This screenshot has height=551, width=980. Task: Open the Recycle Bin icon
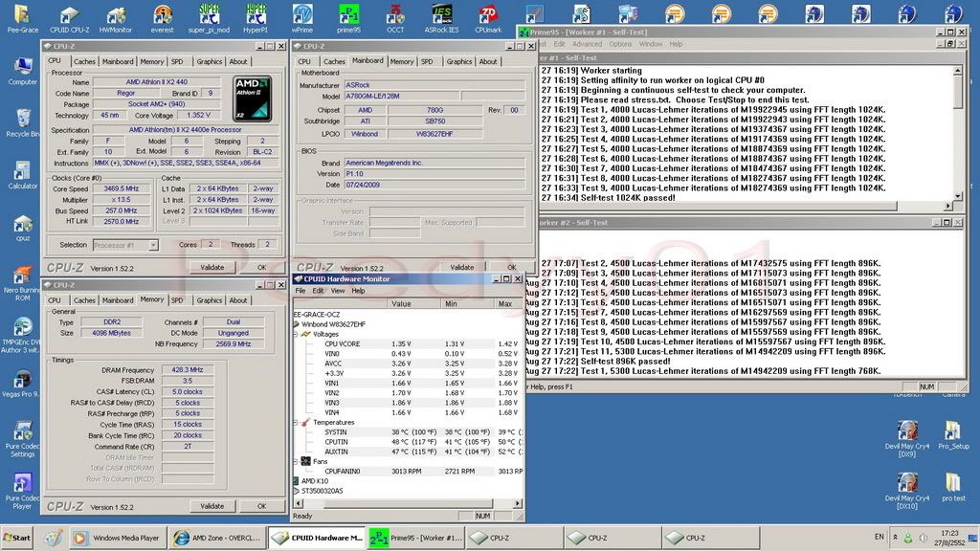point(23,122)
